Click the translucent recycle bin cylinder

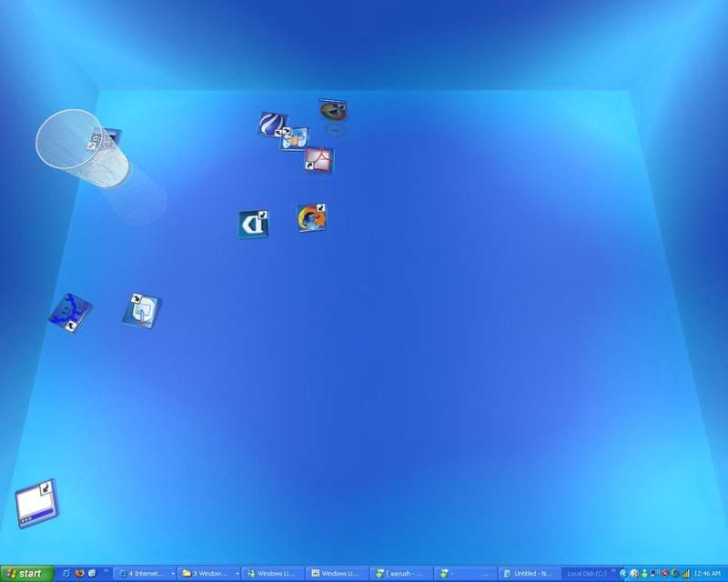click(x=83, y=148)
